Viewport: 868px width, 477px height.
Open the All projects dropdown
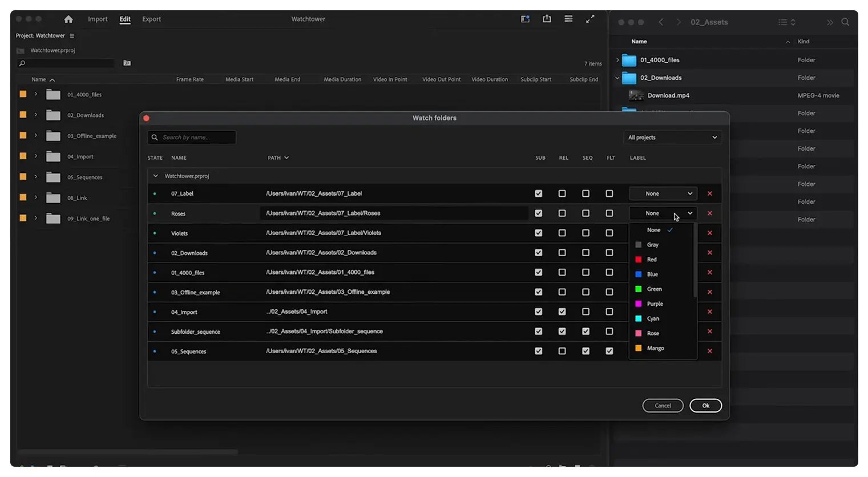pos(672,138)
